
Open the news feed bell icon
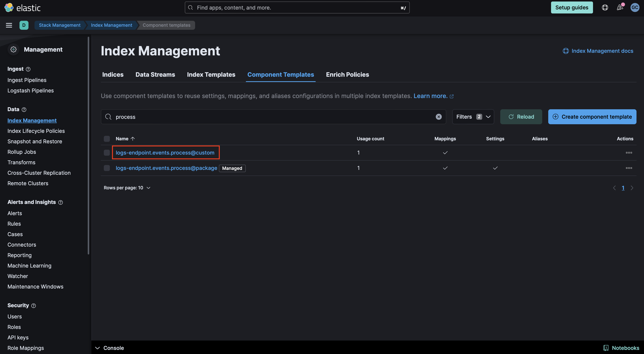(620, 7)
